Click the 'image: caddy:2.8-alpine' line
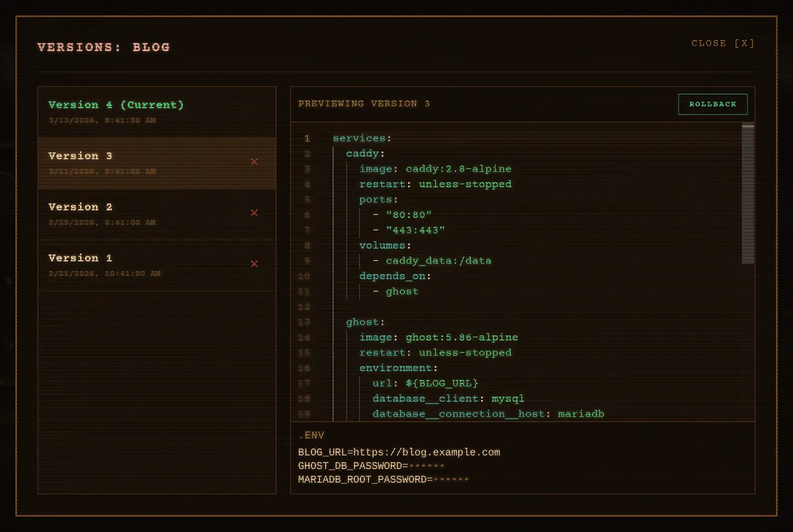The width and height of the screenshot is (793, 532). pyautogui.click(x=435, y=169)
